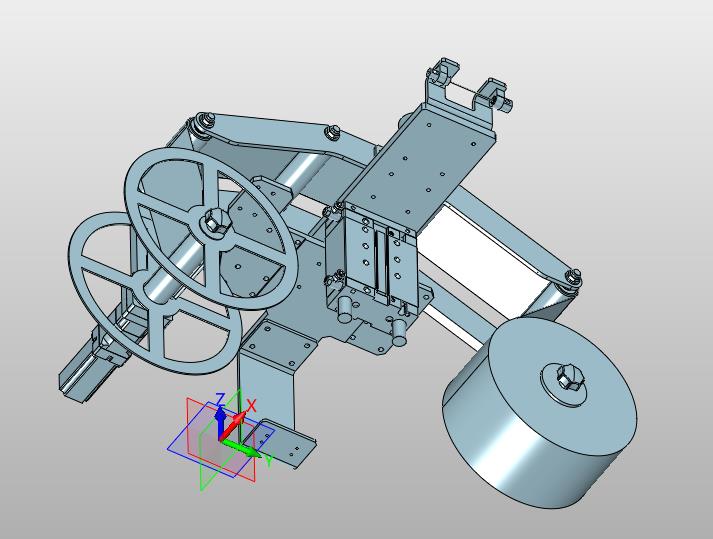Select the large solid cylindrical roll
This screenshot has height=539, width=713.
click(539, 412)
